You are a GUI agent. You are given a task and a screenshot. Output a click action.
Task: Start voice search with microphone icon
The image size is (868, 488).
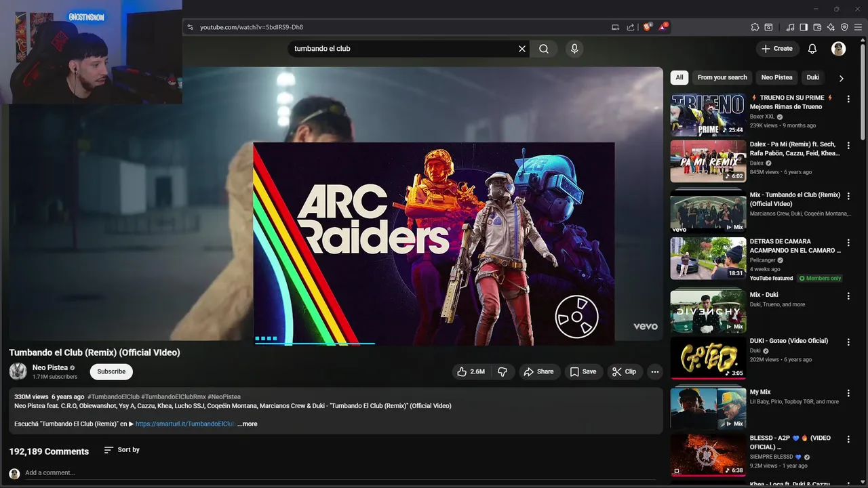pos(574,49)
